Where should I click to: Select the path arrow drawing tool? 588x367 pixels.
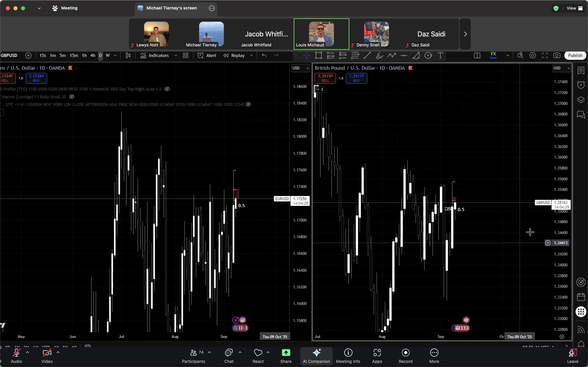(x=391, y=56)
